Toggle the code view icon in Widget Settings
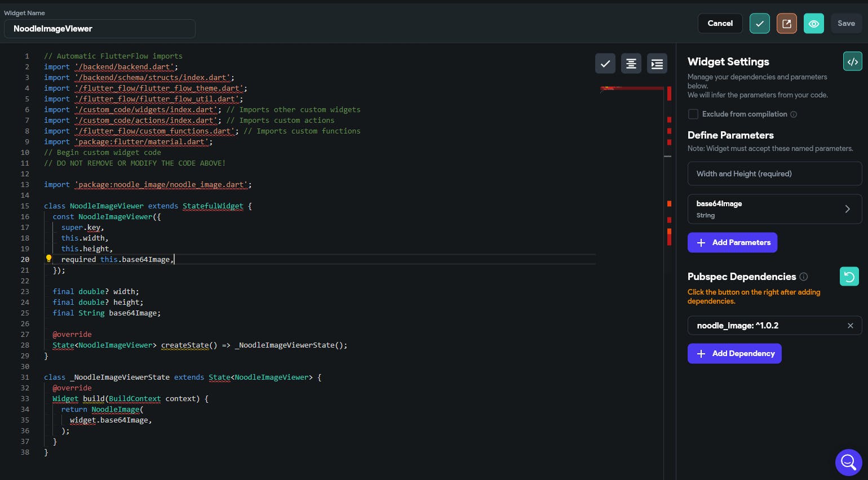 (x=852, y=61)
